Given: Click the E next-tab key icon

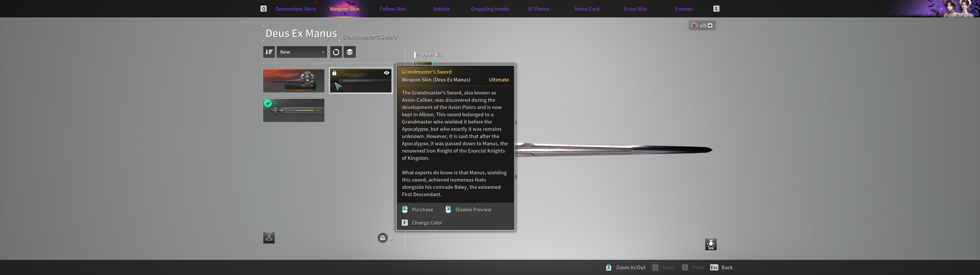Looking at the screenshot, I should (x=716, y=9).
